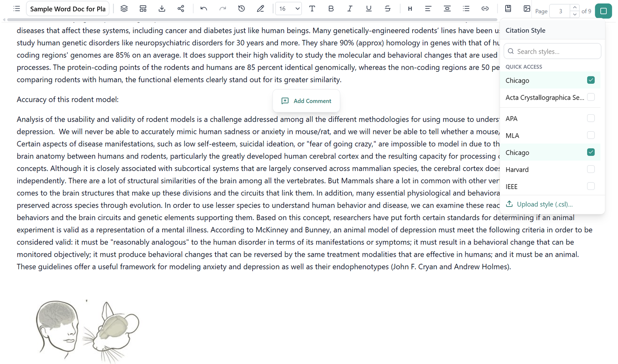Enable the IEEE citation style
The width and height of the screenshot is (618, 364).
pyautogui.click(x=591, y=186)
